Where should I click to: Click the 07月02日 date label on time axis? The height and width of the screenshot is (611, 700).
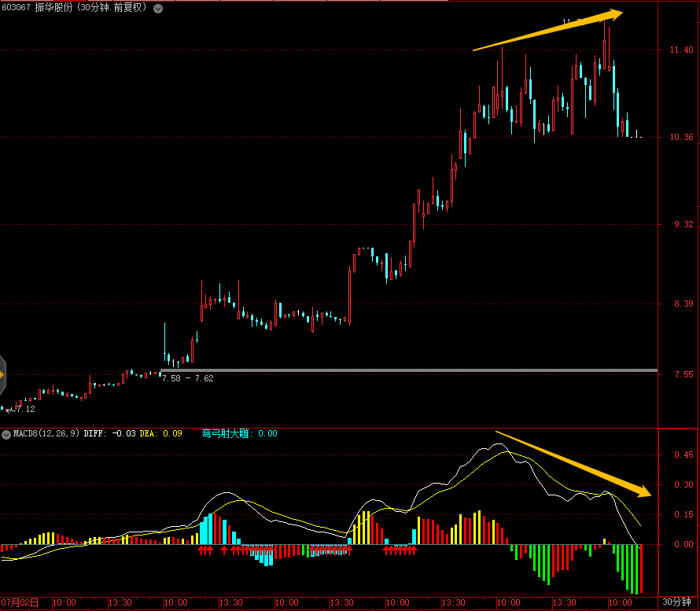click(x=20, y=602)
